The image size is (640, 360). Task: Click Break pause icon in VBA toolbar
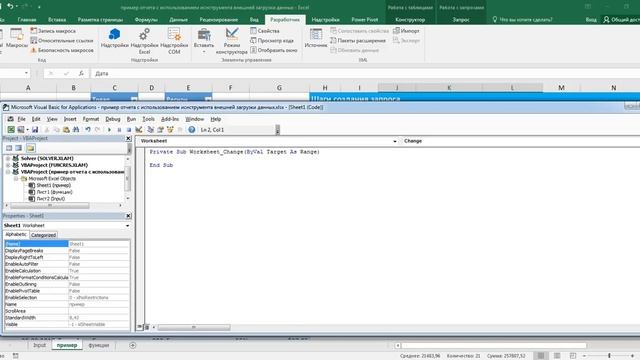119,130
